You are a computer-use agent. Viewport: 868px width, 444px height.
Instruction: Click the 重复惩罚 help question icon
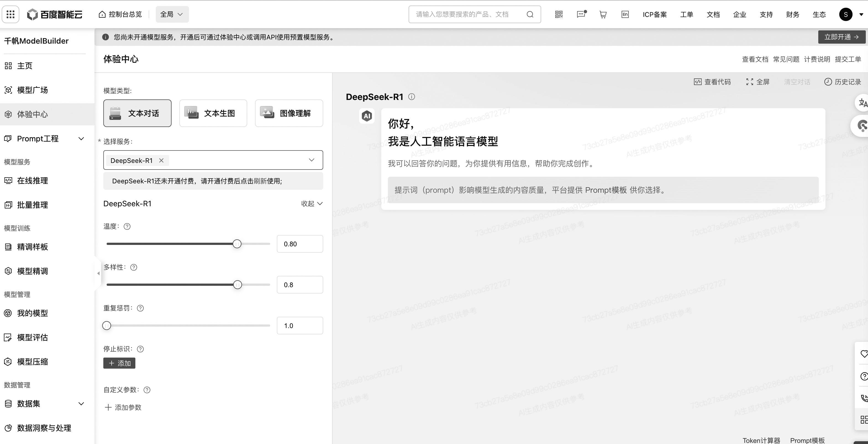[x=140, y=308]
